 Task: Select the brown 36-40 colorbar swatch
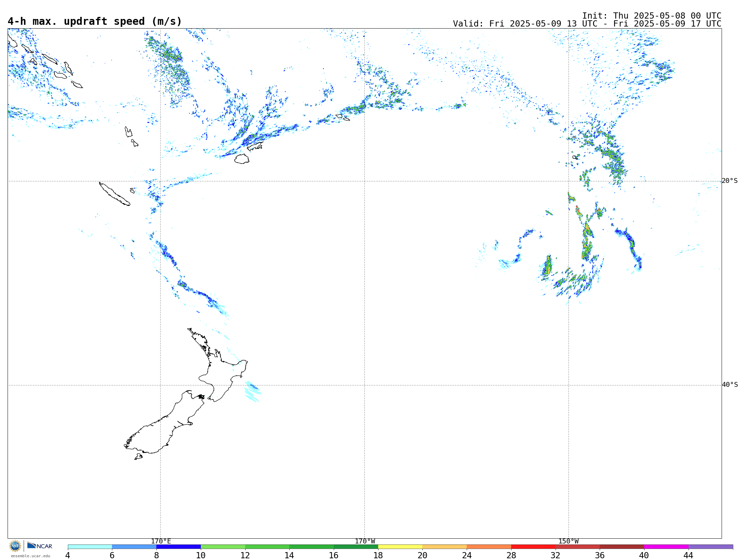click(622, 547)
